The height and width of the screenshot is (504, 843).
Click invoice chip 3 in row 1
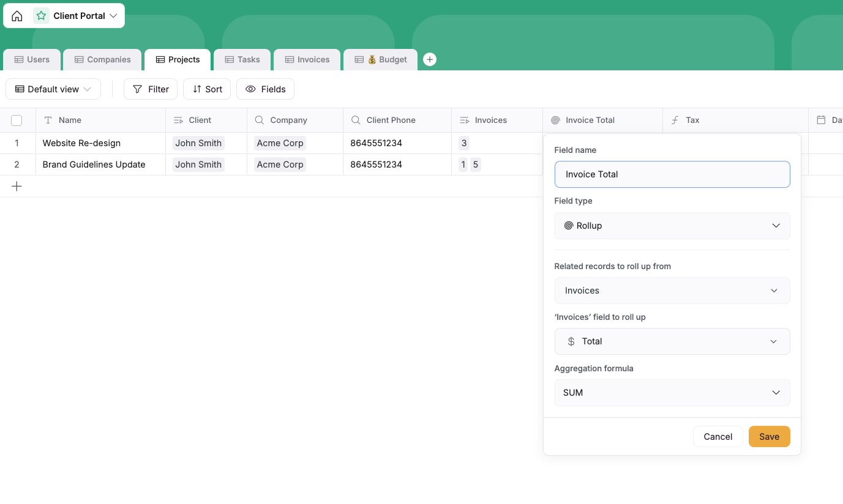click(x=464, y=143)
